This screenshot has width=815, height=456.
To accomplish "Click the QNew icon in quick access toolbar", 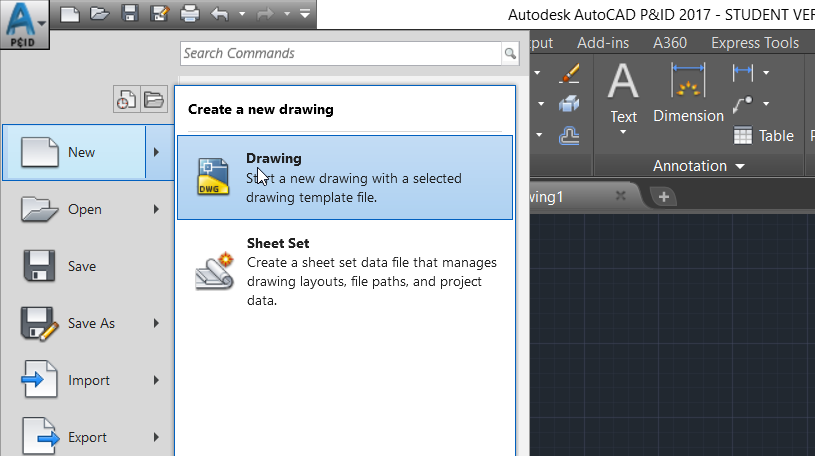I will (70, 14).
